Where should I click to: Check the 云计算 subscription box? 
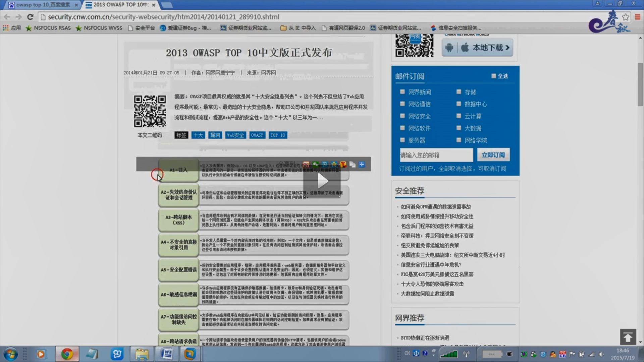point(459,116)
